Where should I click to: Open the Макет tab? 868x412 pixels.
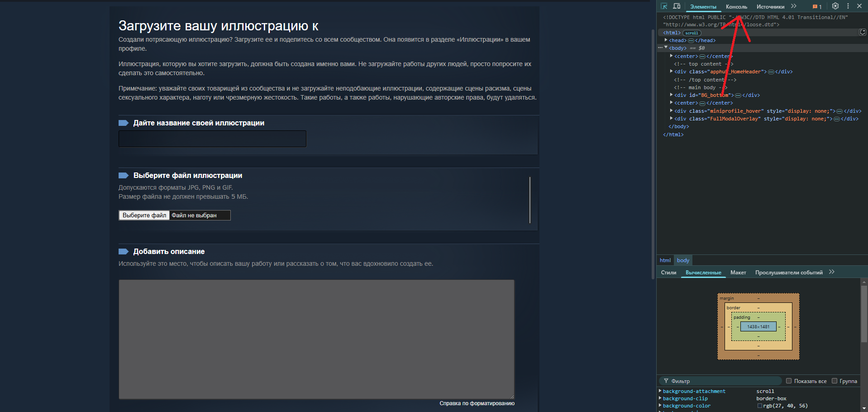click(738, 273)
